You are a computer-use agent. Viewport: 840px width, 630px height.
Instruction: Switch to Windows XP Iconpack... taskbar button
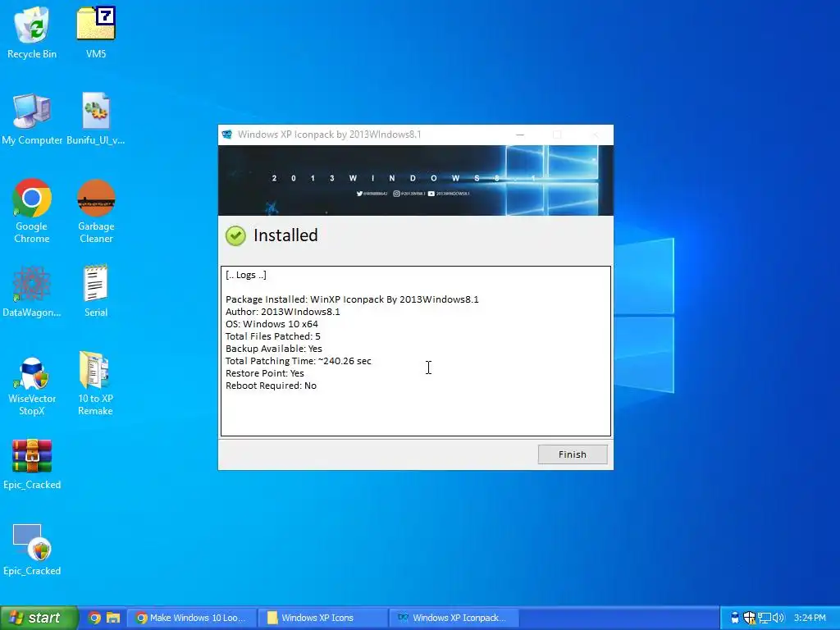pos(454,618)
